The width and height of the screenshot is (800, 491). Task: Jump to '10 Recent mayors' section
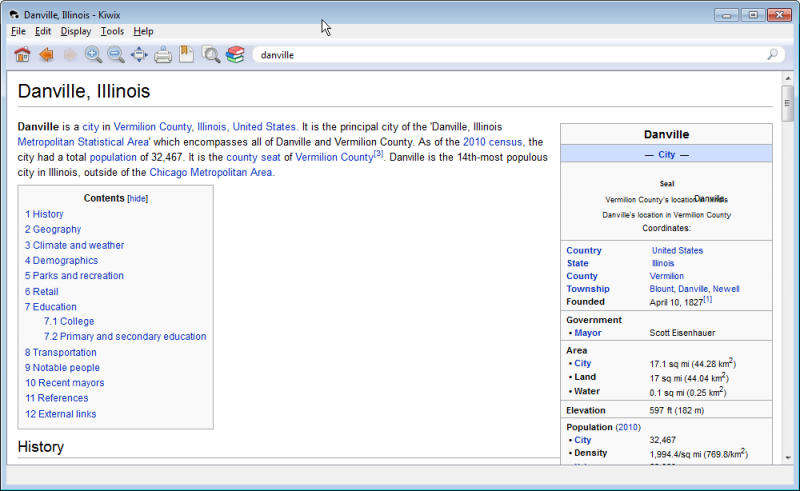65,383
